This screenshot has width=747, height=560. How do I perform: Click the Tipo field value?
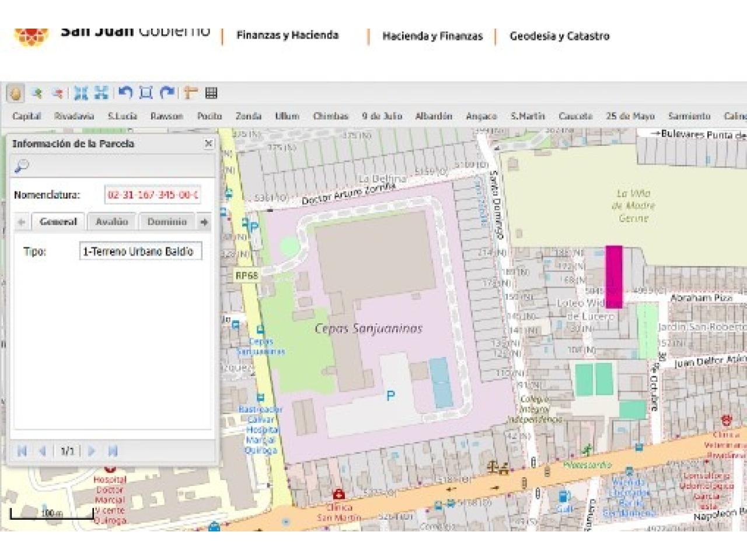[140, 251]
